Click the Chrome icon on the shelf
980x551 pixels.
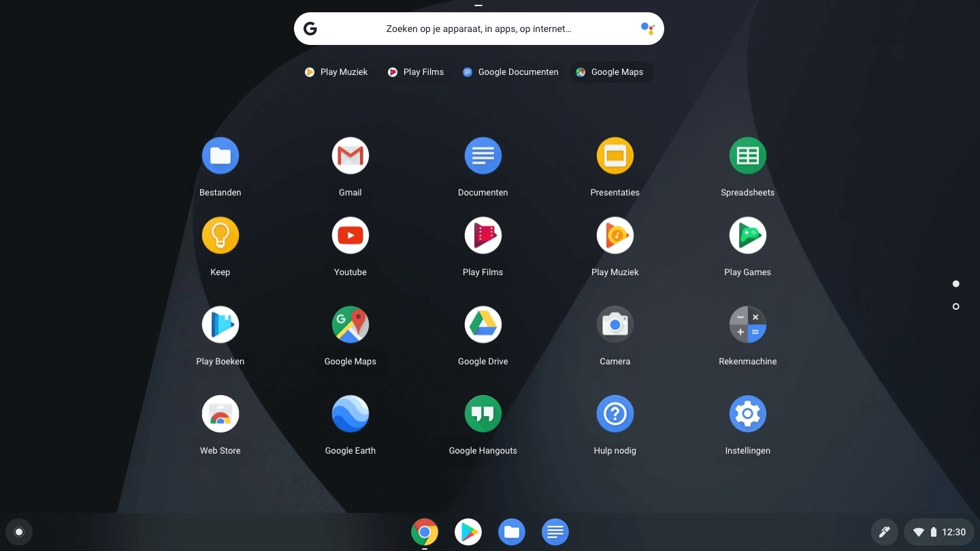(x=425, y=532)
